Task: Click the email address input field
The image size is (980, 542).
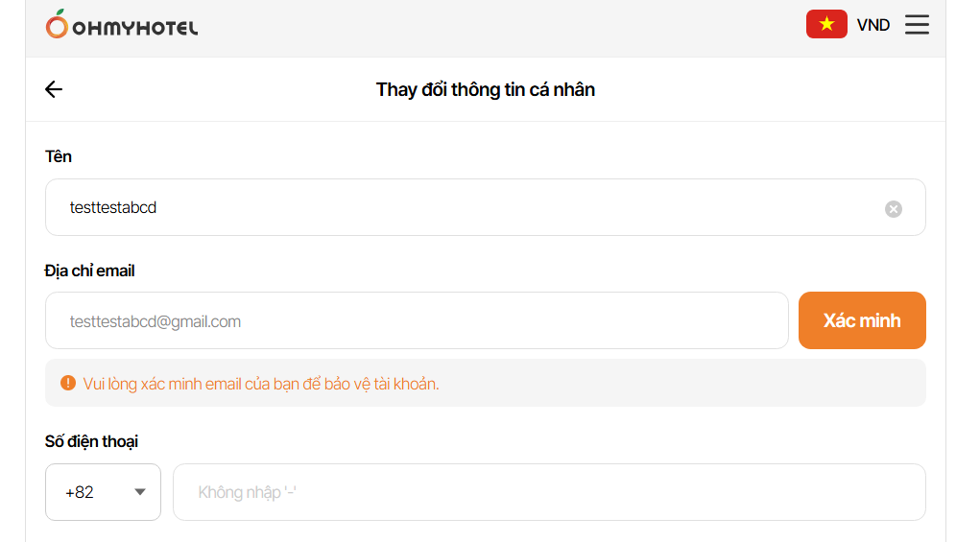Action: pyautogui.click(x=417, y=320)
